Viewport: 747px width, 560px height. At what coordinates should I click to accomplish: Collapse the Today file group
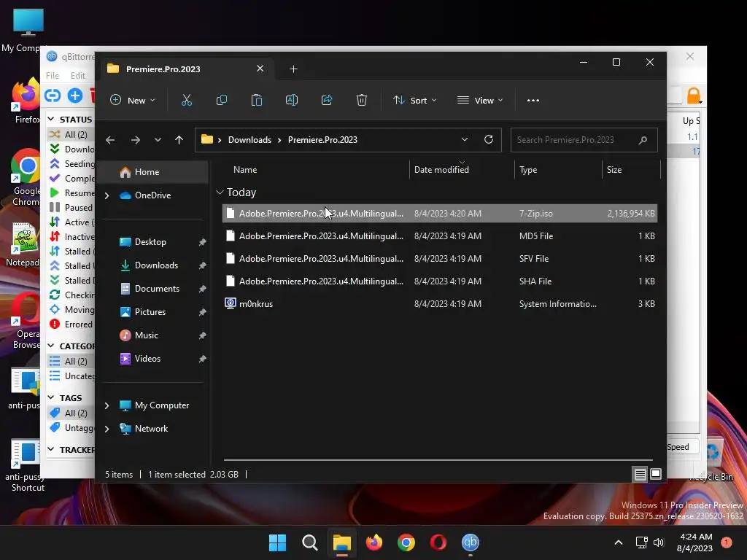point(220,192)
